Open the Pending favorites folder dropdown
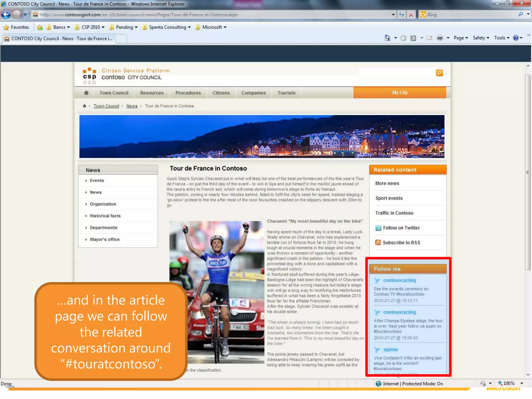This screenshot has width=532, height=399. 123,27
